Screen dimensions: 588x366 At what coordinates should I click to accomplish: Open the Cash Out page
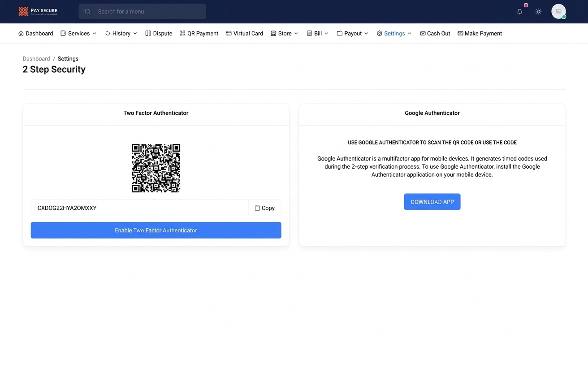435,33
